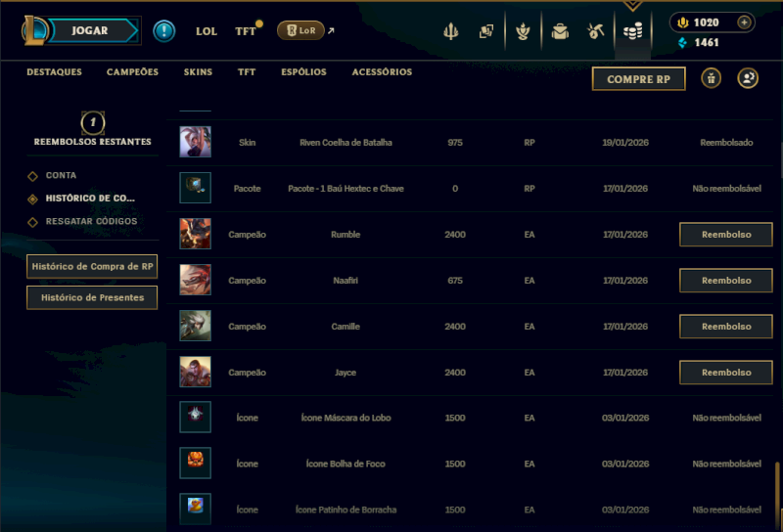Switch to the LOL tab
Screen dimensions: 783x532
pyautogui.click(x=207, y=31)
